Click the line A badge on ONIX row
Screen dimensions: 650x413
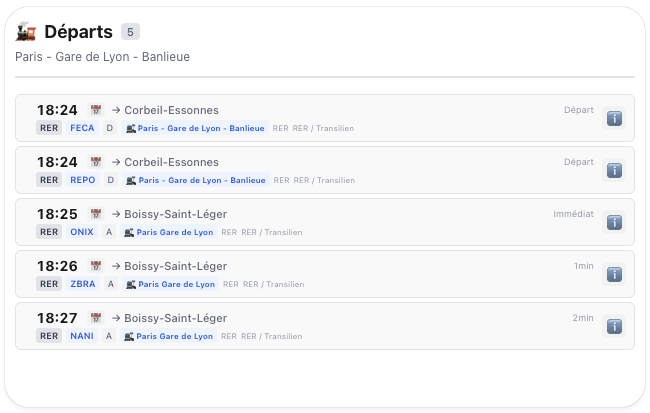pos(108,232)
